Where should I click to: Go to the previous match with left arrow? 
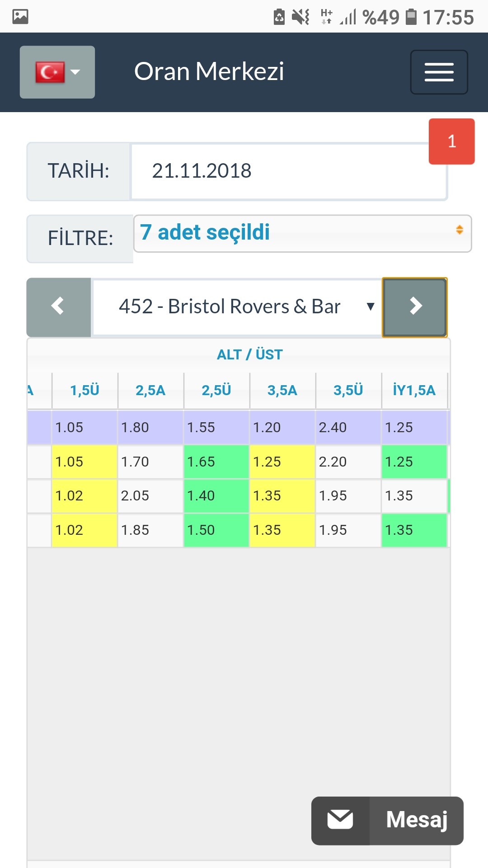pos(58,307)
